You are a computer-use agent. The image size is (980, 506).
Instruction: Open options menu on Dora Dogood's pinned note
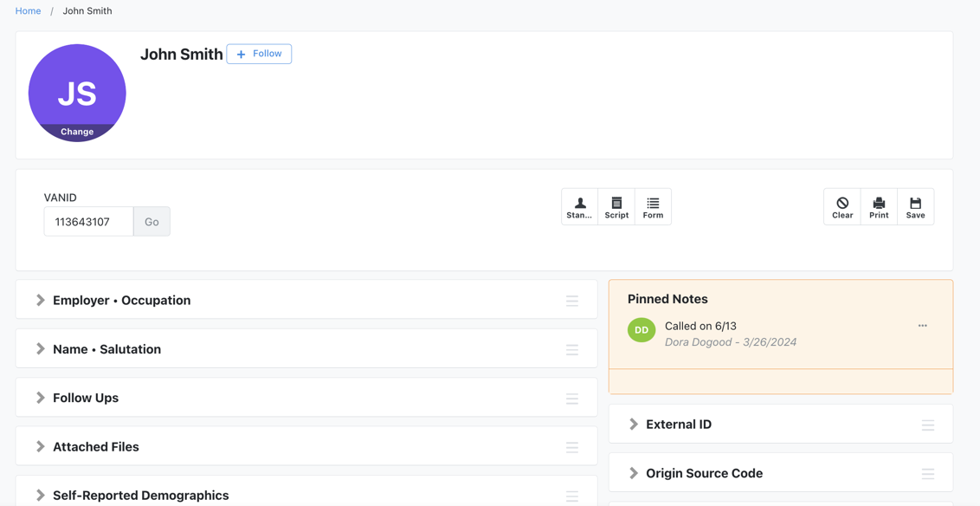point(922,325)
